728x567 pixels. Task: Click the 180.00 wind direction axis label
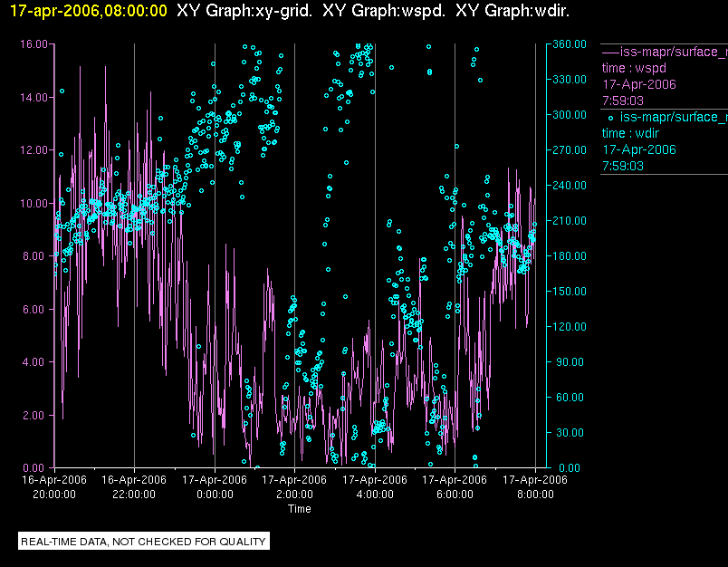[570, 255]
